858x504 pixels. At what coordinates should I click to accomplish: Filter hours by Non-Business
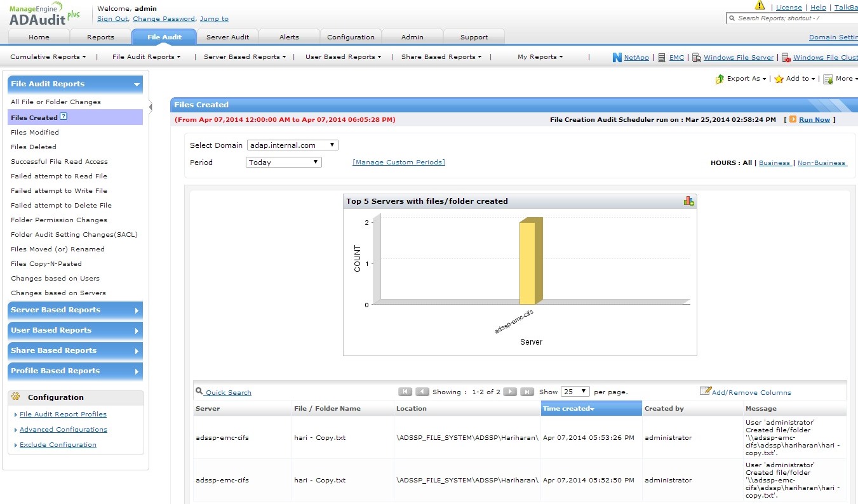coord(821,163)
